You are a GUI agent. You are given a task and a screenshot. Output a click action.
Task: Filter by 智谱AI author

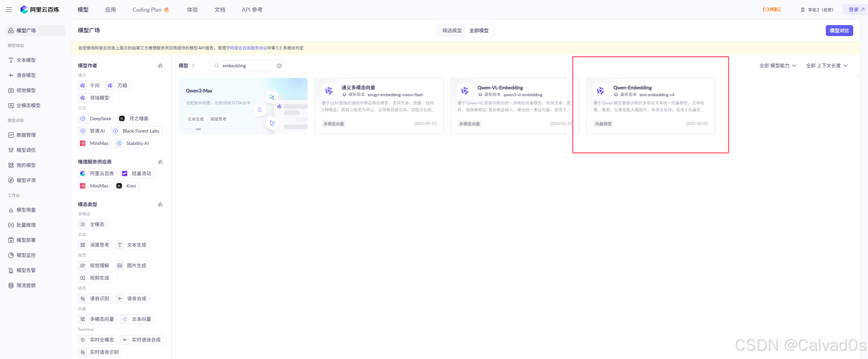tap(93, 131)
